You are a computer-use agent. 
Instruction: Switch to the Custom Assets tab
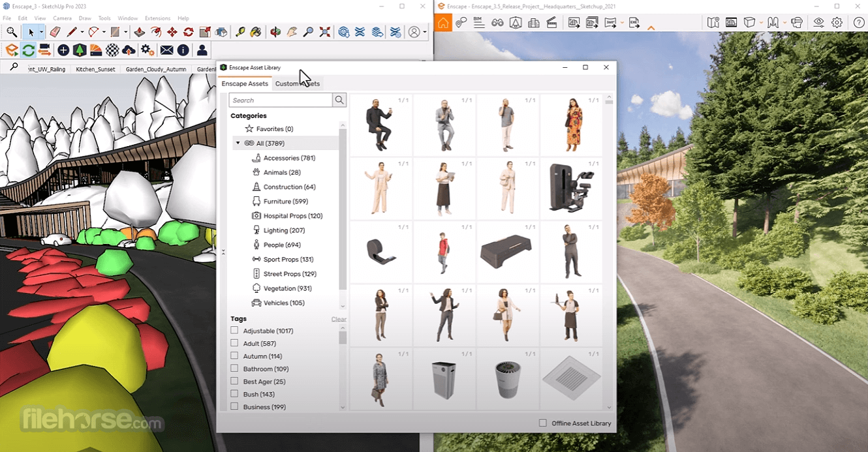[x=297, y=83]
